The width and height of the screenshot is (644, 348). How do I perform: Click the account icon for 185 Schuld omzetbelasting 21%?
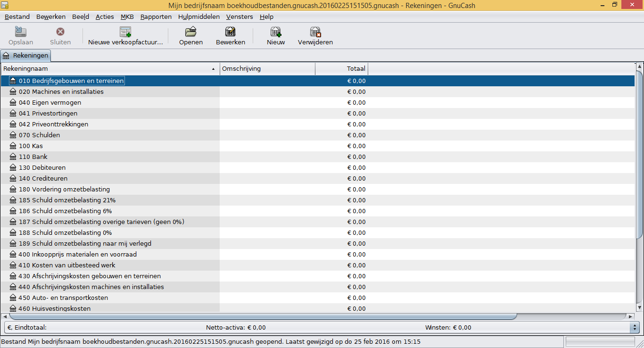click(13, 200)
